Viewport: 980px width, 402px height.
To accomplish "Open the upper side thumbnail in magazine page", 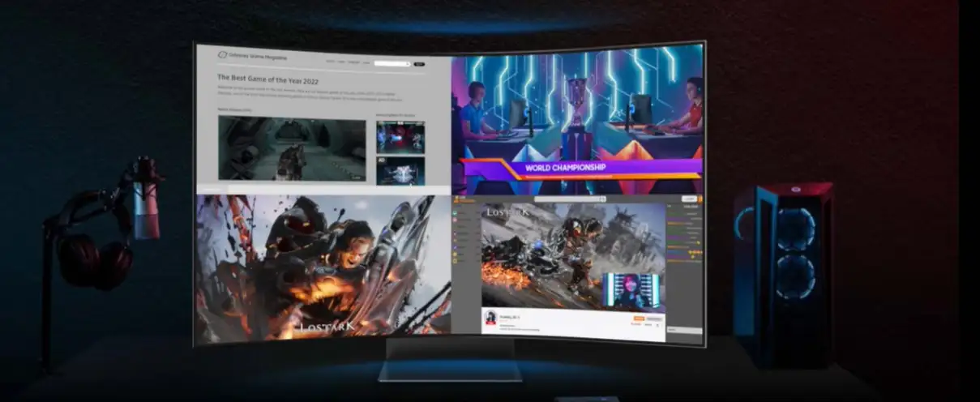I will (x=400, y=137).
